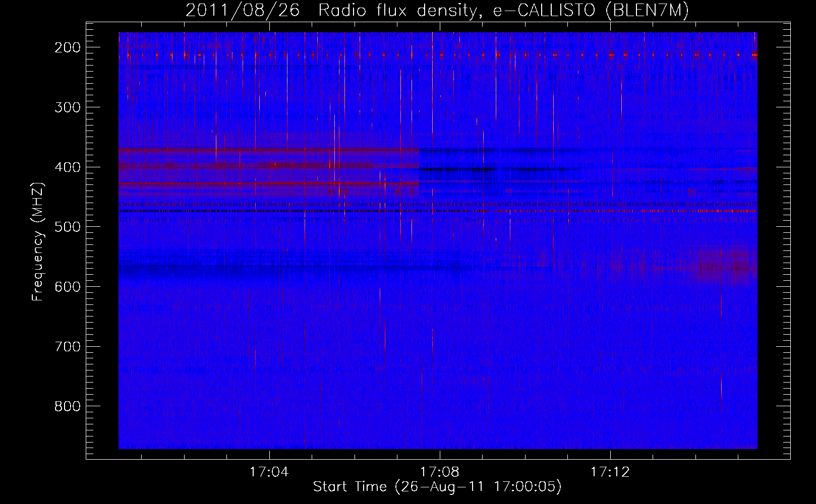Click the "Frequency (MHZ)" axis label

38,241
